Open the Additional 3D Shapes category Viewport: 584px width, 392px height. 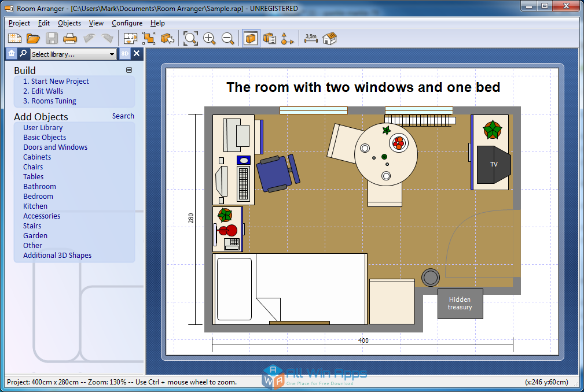(x=57, y=256)
